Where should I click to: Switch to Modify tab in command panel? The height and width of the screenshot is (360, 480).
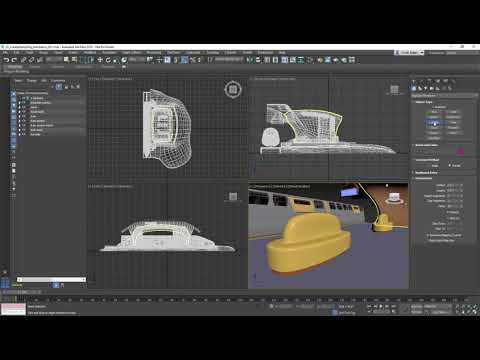[x=421, y=81]
